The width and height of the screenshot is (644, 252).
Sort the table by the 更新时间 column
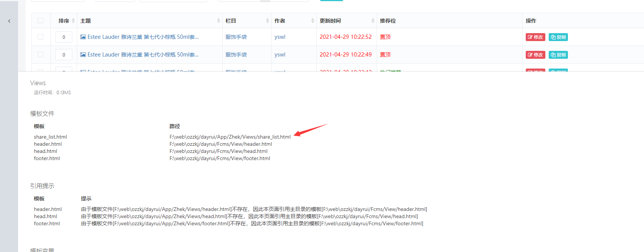coord(373,21)
